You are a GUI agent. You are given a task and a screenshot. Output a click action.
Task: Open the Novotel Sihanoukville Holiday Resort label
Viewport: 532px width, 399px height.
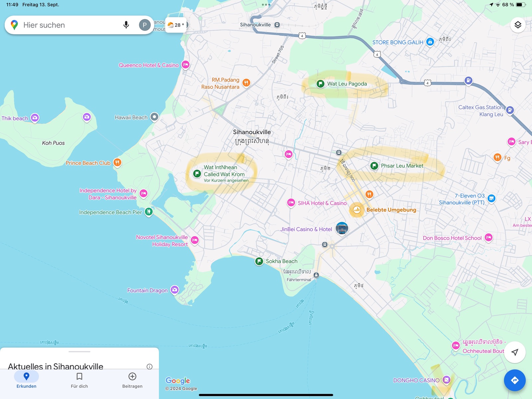coord(162,241)
